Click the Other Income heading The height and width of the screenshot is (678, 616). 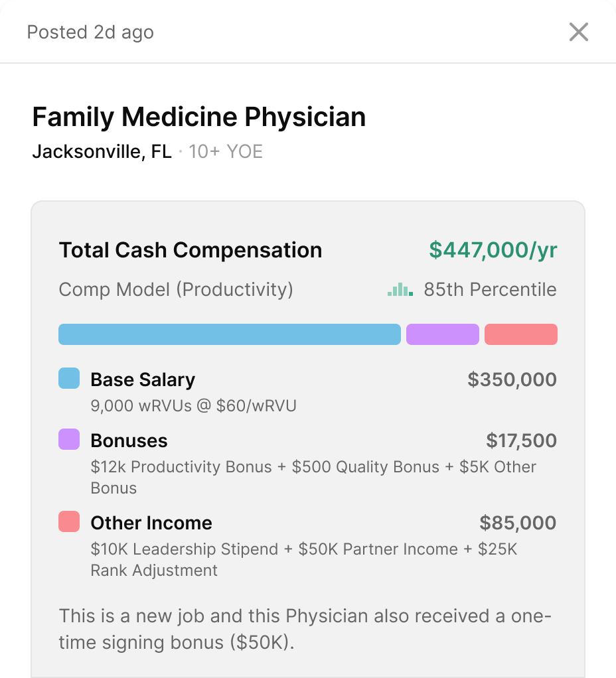pyautogui.click(x=151, y=523)
